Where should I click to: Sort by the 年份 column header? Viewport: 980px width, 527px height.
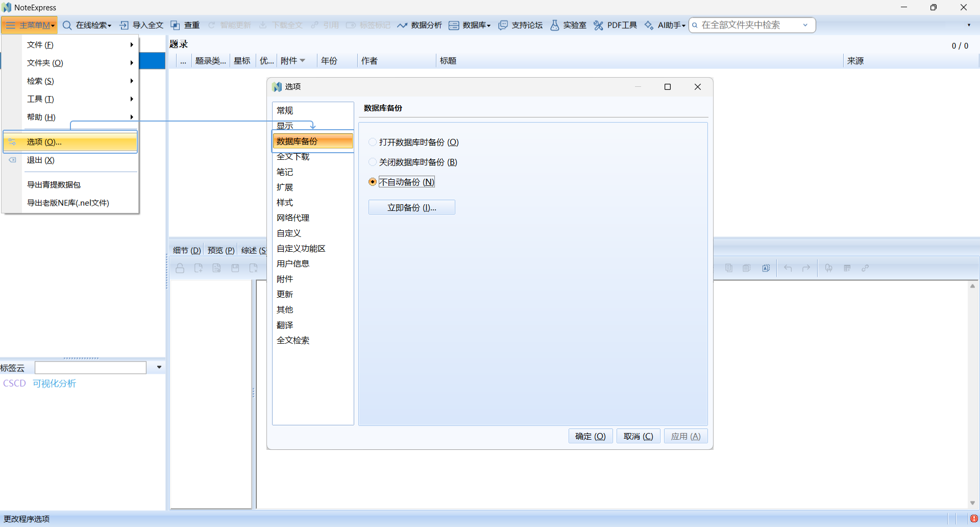pos(337,61)
